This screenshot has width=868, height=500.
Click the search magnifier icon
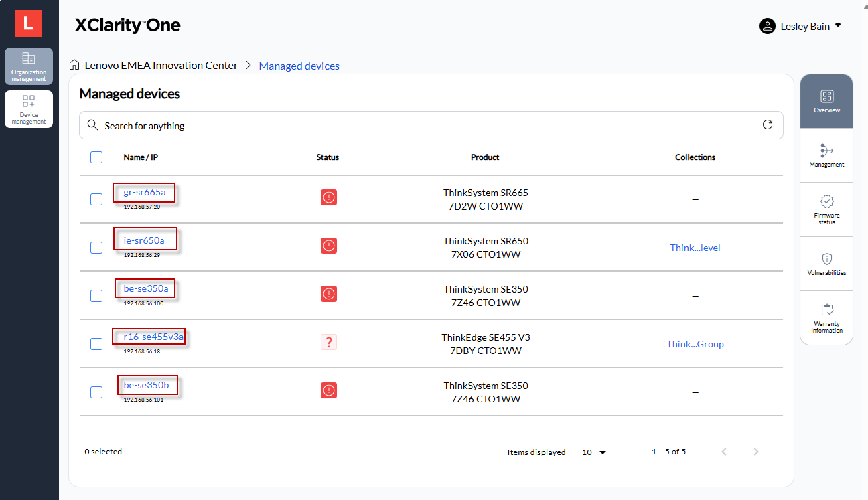[92, 124]
